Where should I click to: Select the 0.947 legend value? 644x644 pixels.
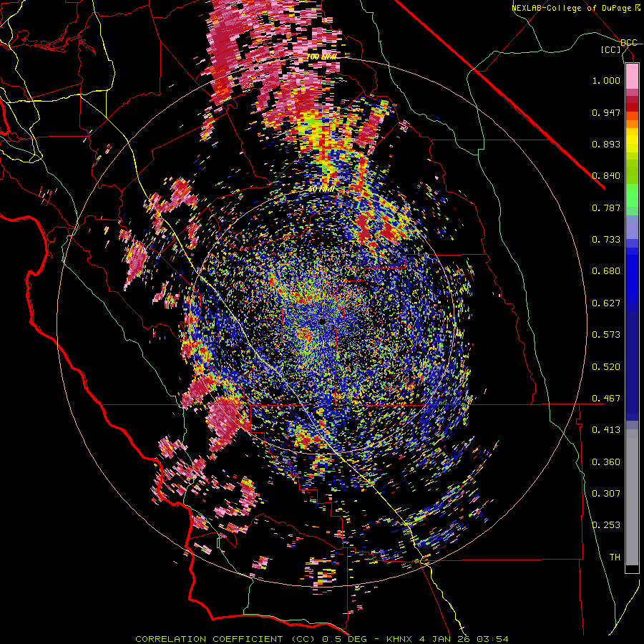(x=606, y=112)
